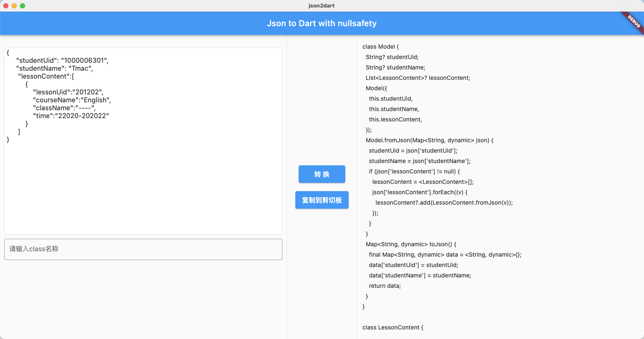
Task: Click the red close traffic light
Action: tap(5, 6)
